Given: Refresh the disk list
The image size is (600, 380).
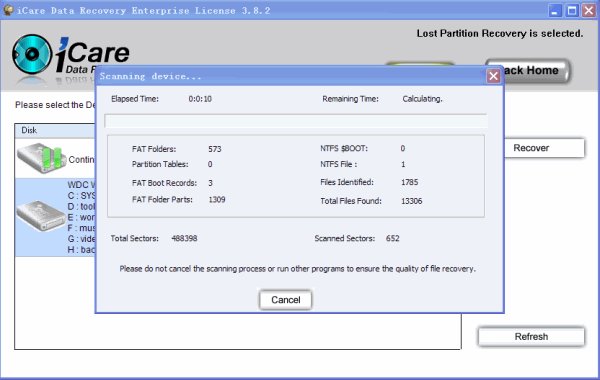Looking at the screenshot, I should [x=531, y=337].
